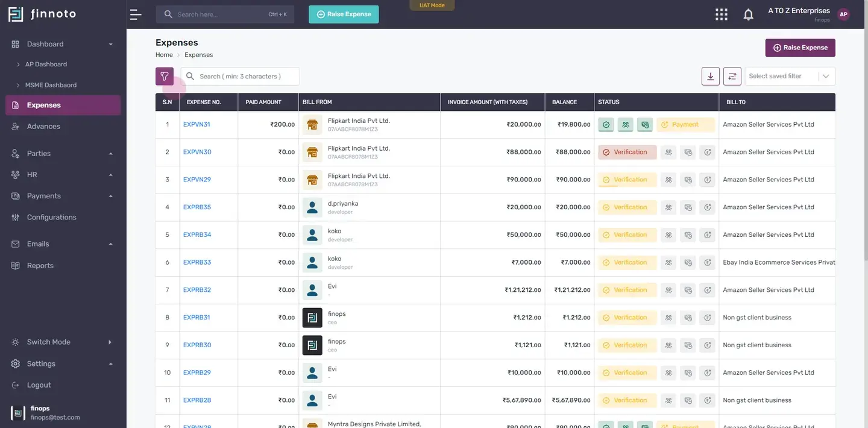The height and width of the screenshot is (428, 868).
Task: Open expense EXPVN31 link
Action: pyautogui.click(x=197, y=125)
